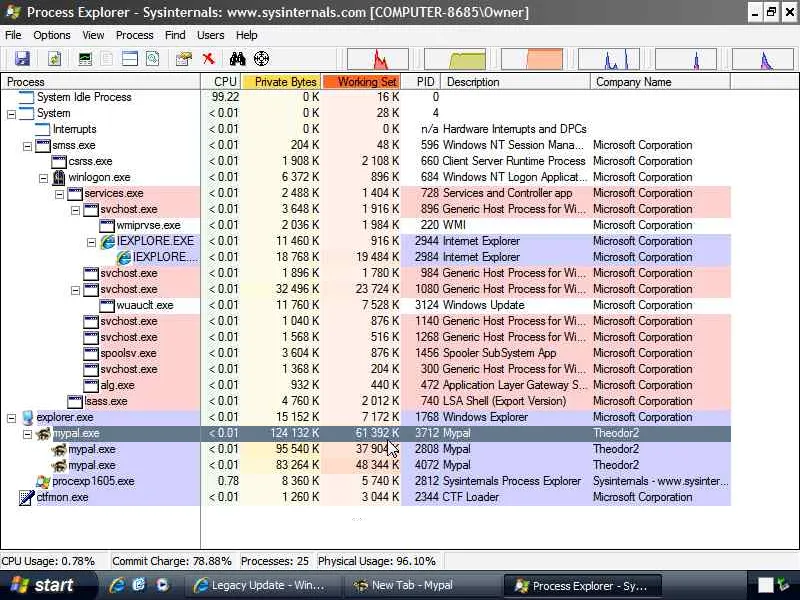Collapse the svchost.exe PID 1080 node
This screenshot has height=600, width=800.
point(75,290)
